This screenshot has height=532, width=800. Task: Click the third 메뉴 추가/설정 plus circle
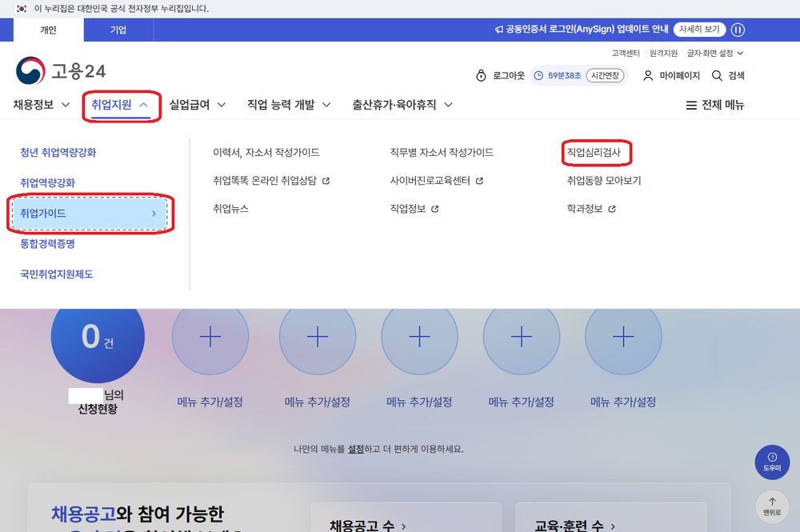(x=419, y=337)
